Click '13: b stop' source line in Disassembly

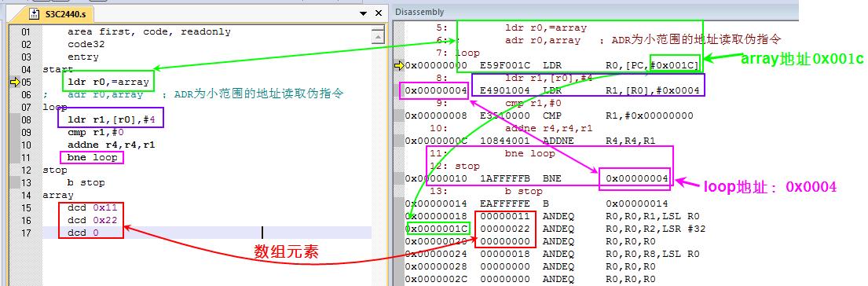[x=486, y=191]
